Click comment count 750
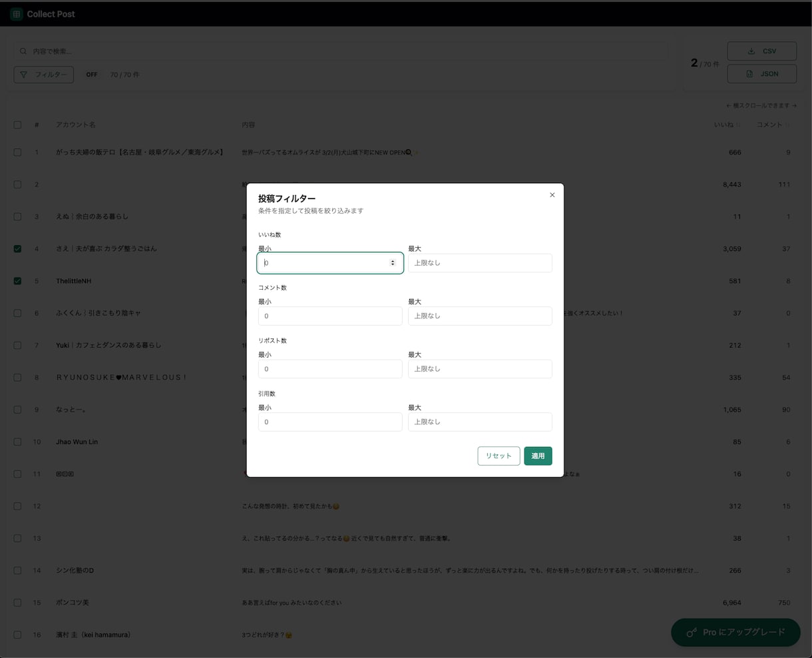This screenshot has height=658, width=812. coord(784,603)
